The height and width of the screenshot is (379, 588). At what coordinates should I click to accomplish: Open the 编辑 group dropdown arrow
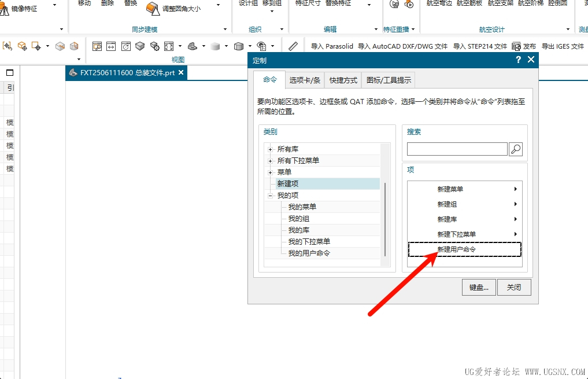click(x=376, y=30)
